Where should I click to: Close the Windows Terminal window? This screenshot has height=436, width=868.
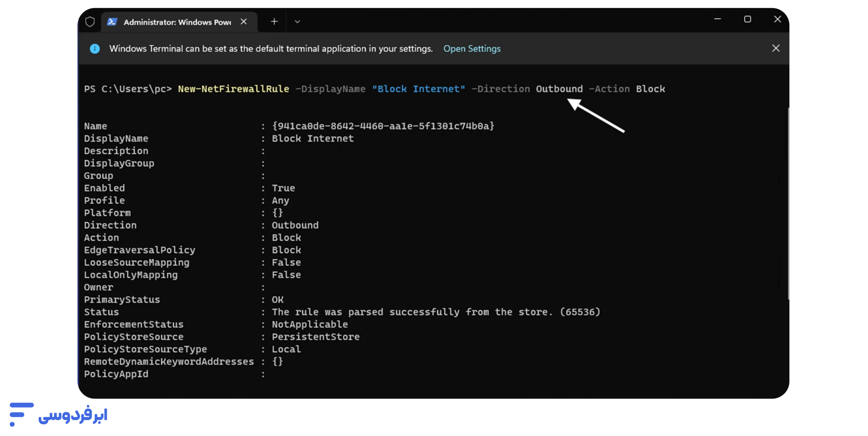(777, 19)
